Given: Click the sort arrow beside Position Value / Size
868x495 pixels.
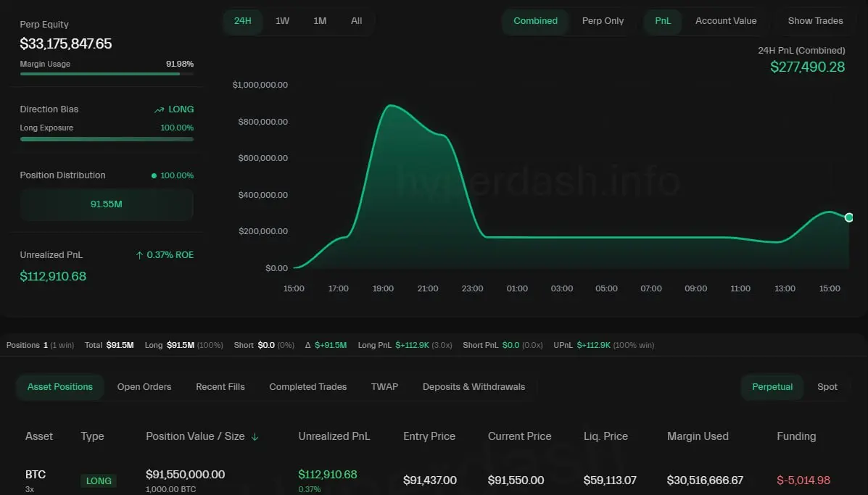Looking at the screenshot, I should tap(255, 437).
